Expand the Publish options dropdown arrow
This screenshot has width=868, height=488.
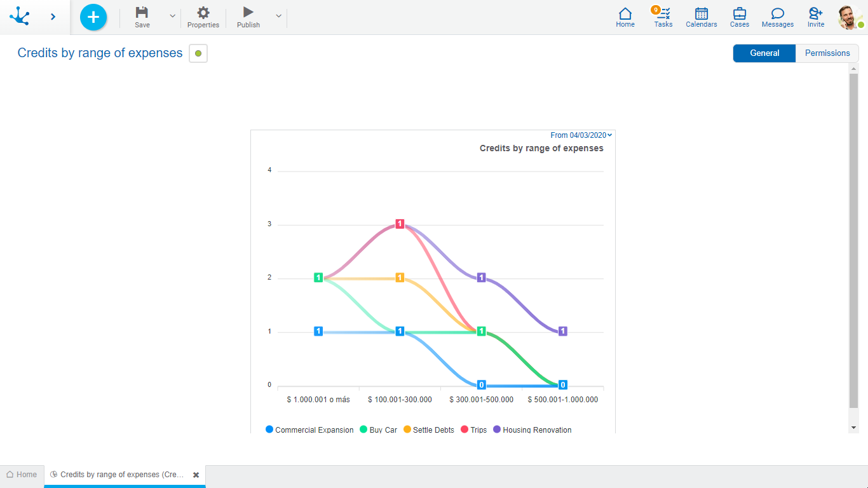278,16
